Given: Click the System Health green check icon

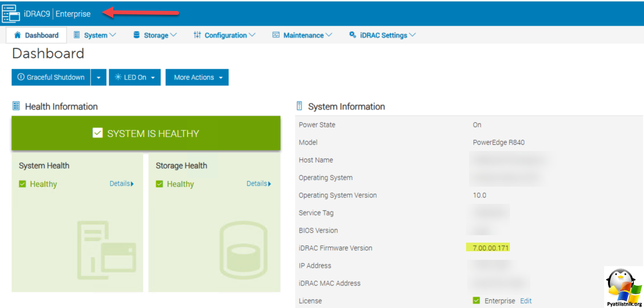Looking at the screenshot, I should coord(22,184).
